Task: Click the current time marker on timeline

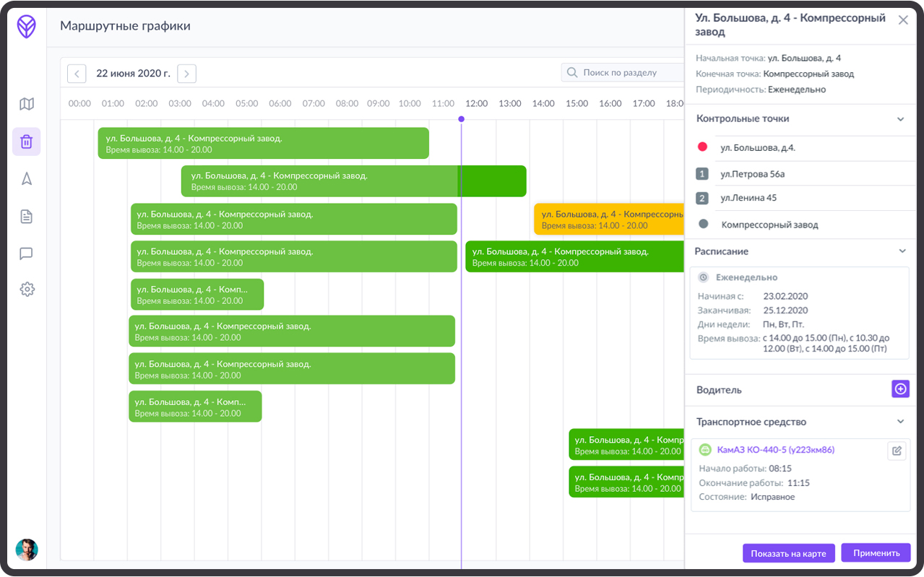Action: (461, 119)
